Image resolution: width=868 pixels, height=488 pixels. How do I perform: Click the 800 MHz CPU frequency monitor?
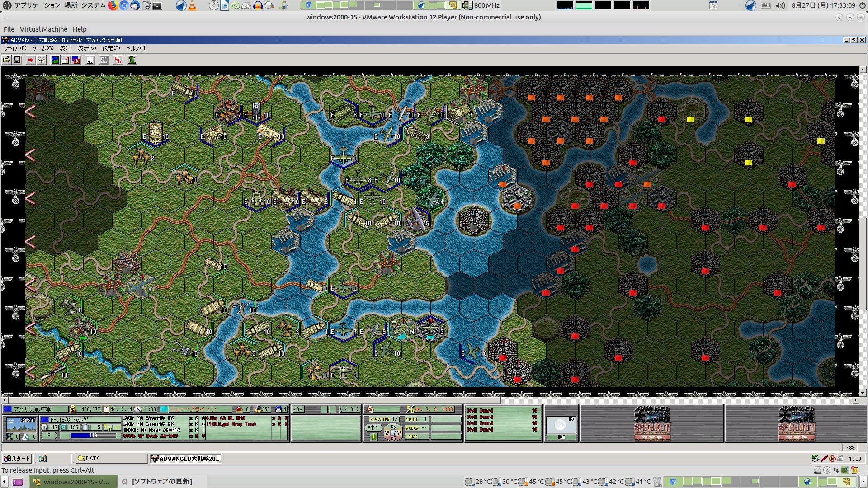[x=481, y=5]
